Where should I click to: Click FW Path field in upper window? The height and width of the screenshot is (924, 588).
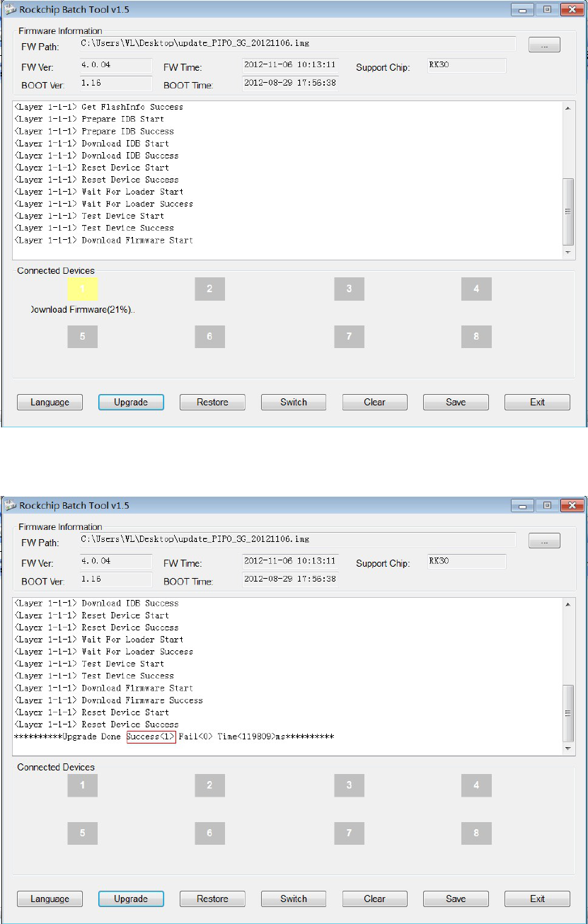(297, 44)
